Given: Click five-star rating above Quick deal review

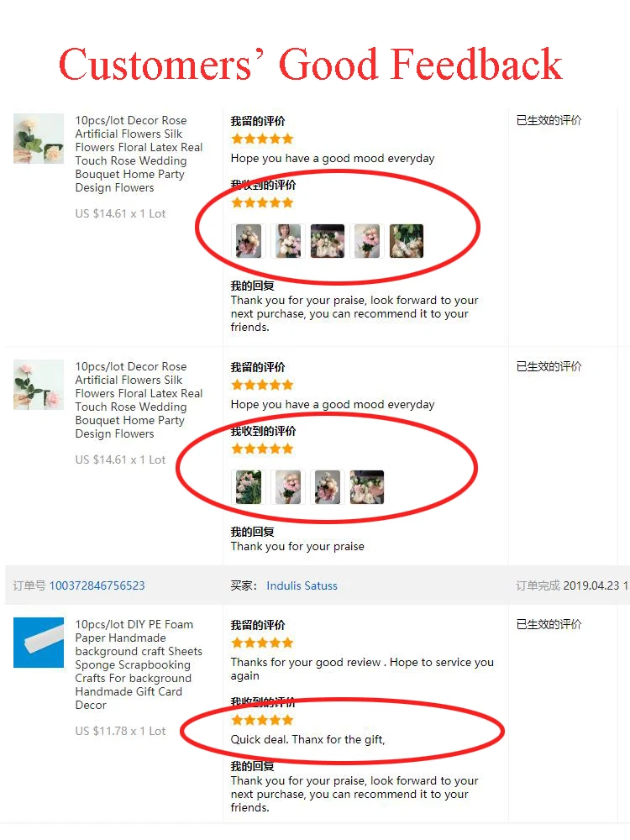Looking at the screenshot, I should pyautogui.click(x=262, y=720).
